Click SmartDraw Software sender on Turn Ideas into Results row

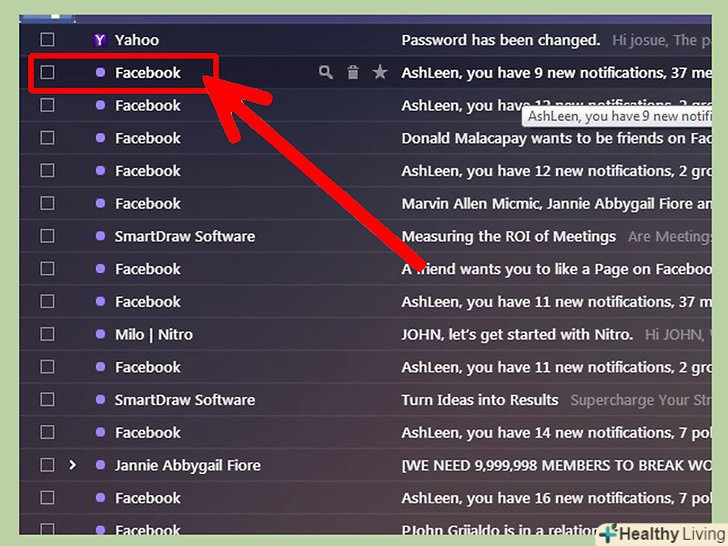tap(185, 400)
